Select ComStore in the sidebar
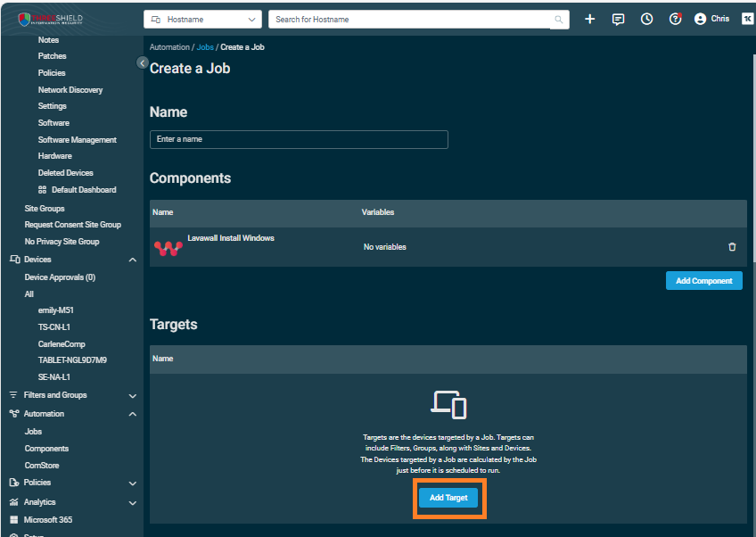 (x=42, y=466)
